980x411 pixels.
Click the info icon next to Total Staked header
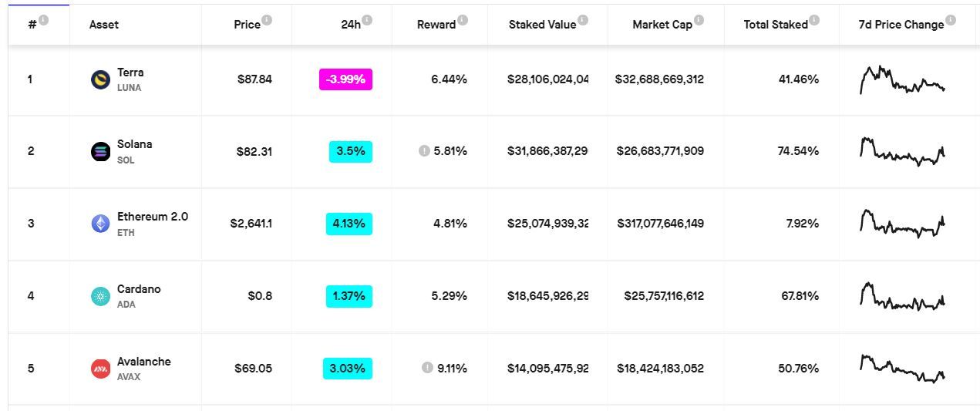[814, 20]
